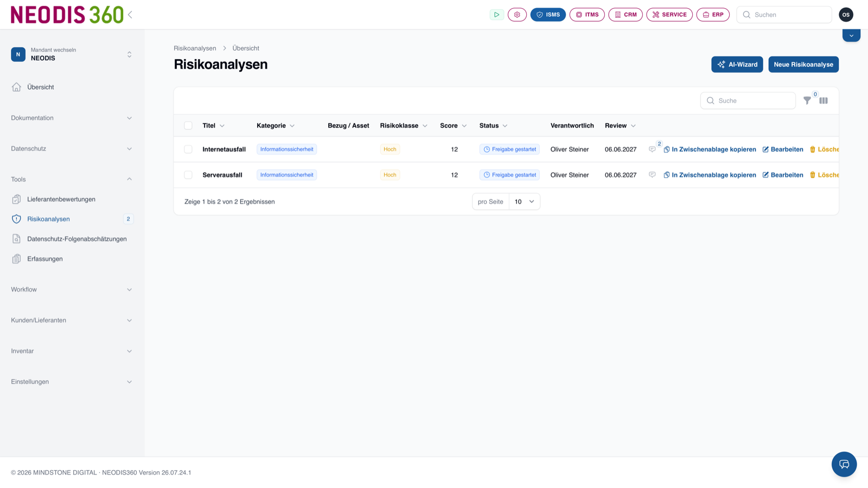Open the gear settings icon in header
This screenshot has width=868, height=488.
(x=517, y=15)
